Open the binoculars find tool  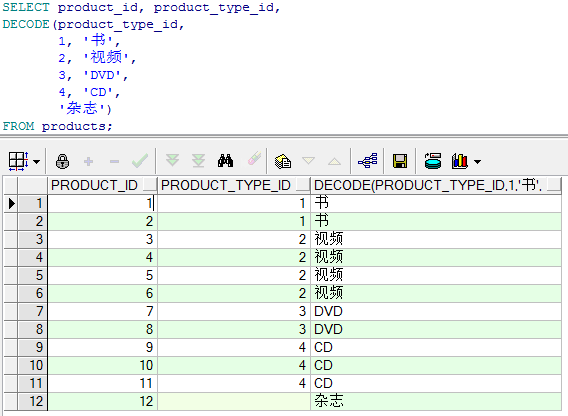point(225,161)
